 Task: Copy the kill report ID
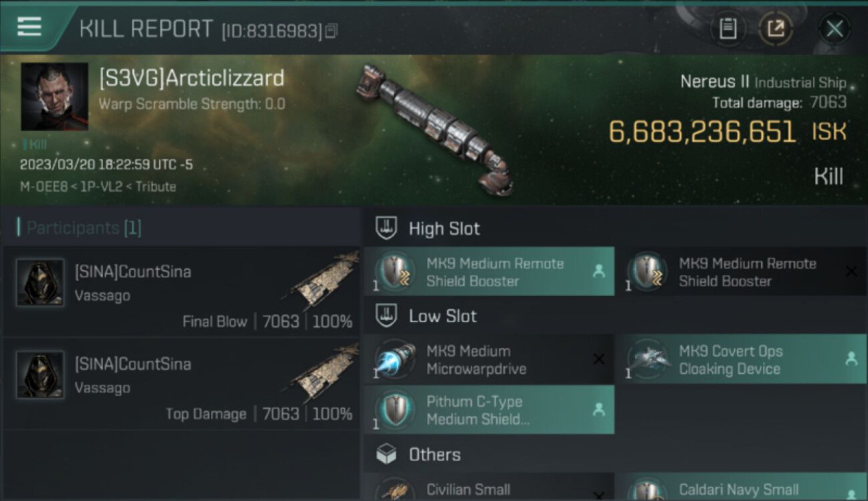tap(332, 31)
